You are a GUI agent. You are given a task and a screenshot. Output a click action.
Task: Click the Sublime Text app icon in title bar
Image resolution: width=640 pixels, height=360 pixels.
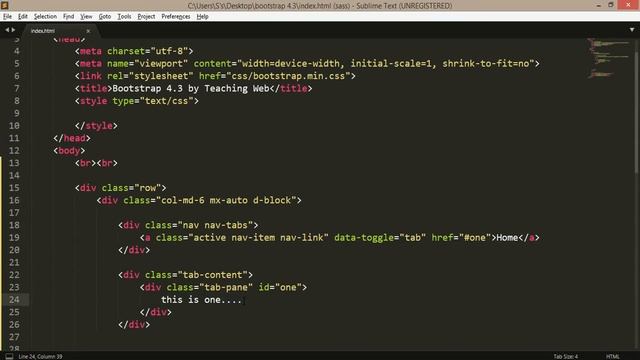4,5
